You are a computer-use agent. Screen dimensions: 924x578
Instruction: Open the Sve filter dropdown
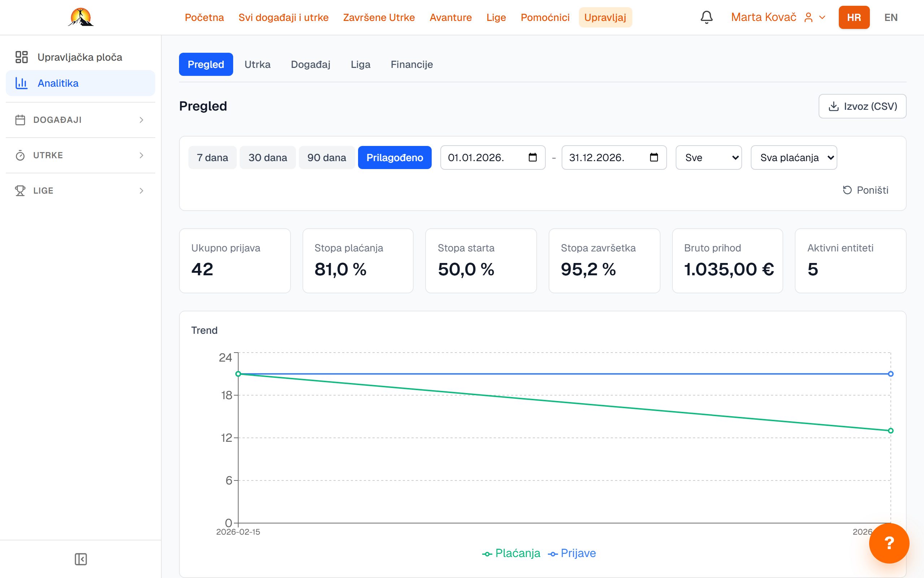[709, 158]
